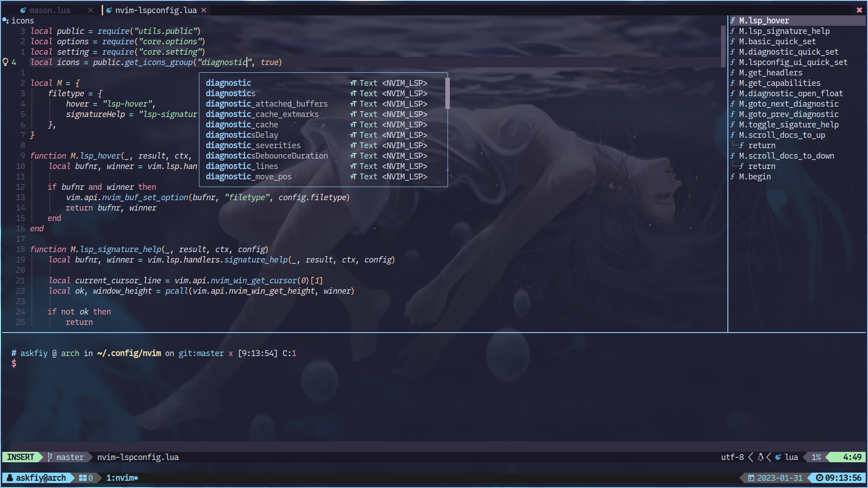Select the 'diagnostics' completion item
This screenshot has width=868, height=488.
pos(323,93)
